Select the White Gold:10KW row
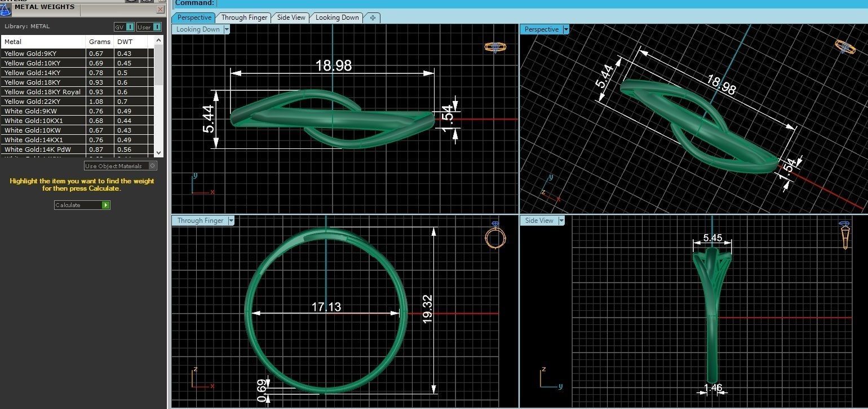This screenshot has height=409, width=868. 78,130
